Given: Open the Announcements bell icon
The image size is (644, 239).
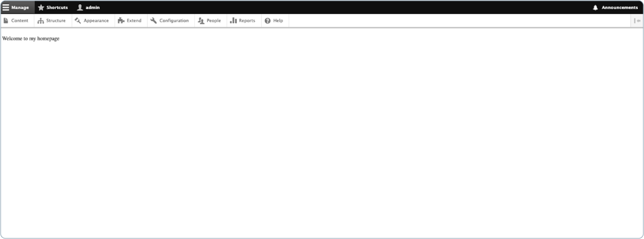Looking at the screenshot, I should pos(595,7).
